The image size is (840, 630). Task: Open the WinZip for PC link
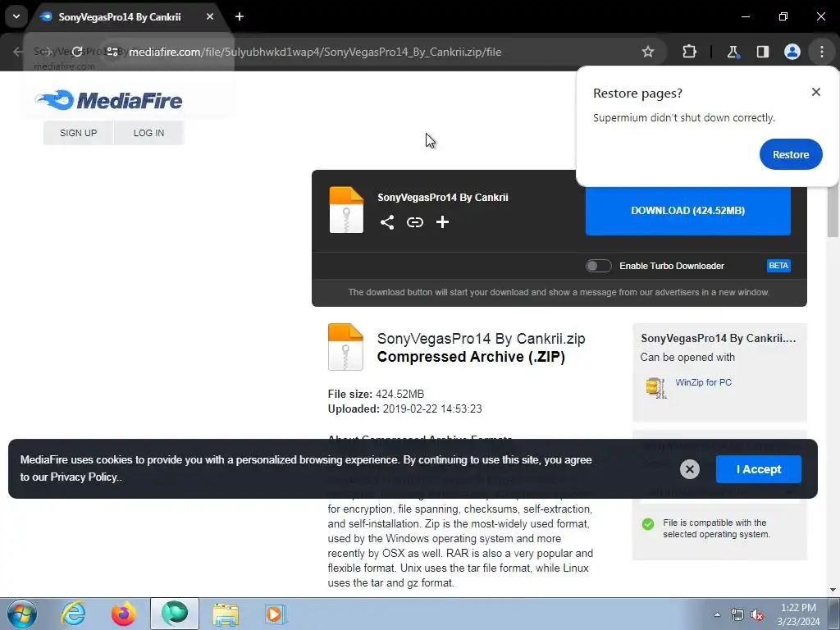703,382
